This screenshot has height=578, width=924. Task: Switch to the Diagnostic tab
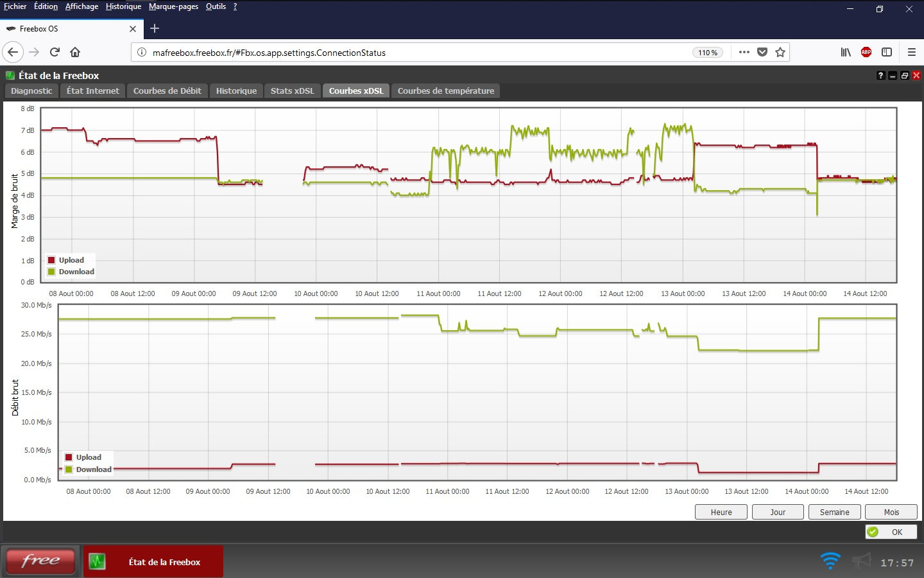pos(31,91)
